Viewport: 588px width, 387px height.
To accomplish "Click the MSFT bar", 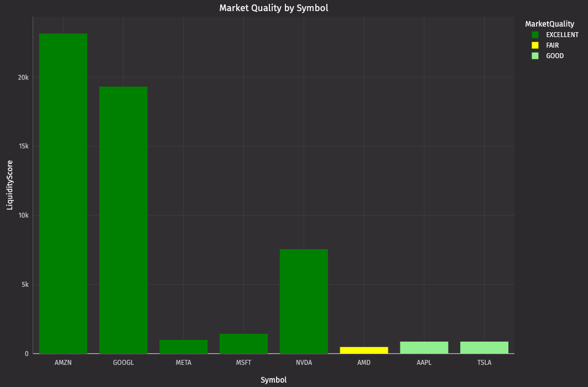I will (243, 344).
